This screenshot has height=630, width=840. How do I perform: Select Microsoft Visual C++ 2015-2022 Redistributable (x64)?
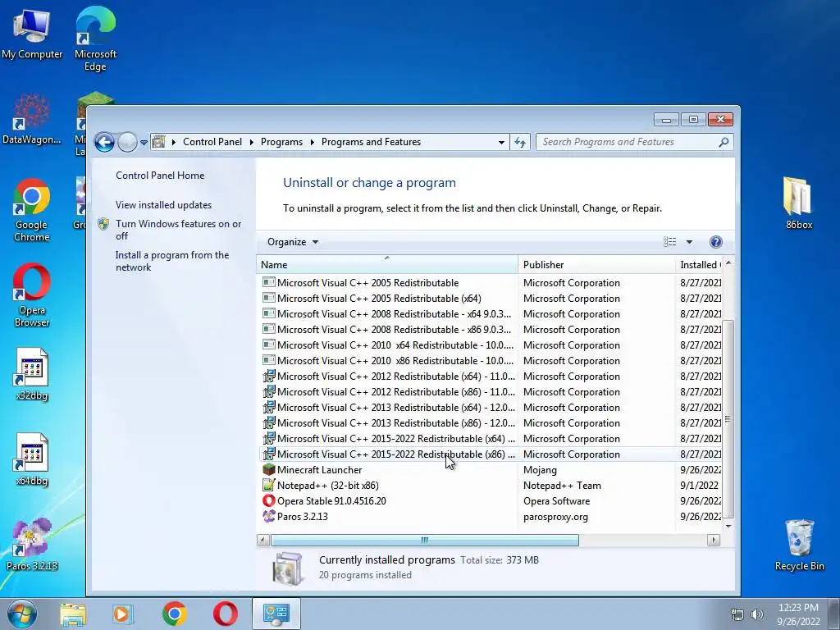(x=491, y=438)
